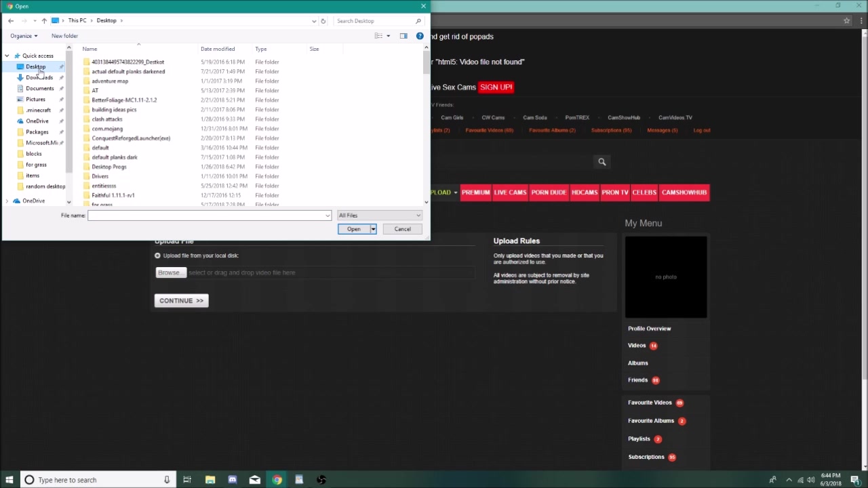
Task: Click into the File name input field
Action: click(206, 216)
